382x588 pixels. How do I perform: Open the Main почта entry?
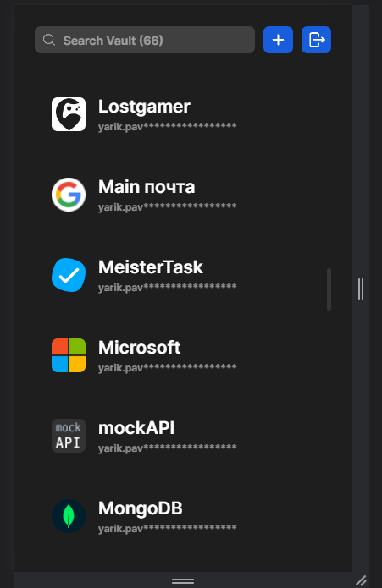147,187
